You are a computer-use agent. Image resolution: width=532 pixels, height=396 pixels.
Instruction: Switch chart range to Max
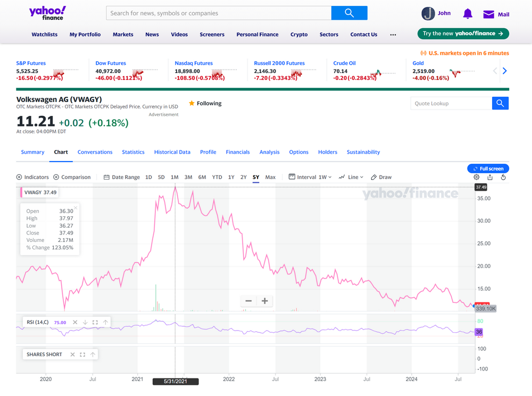coord(270,177)
